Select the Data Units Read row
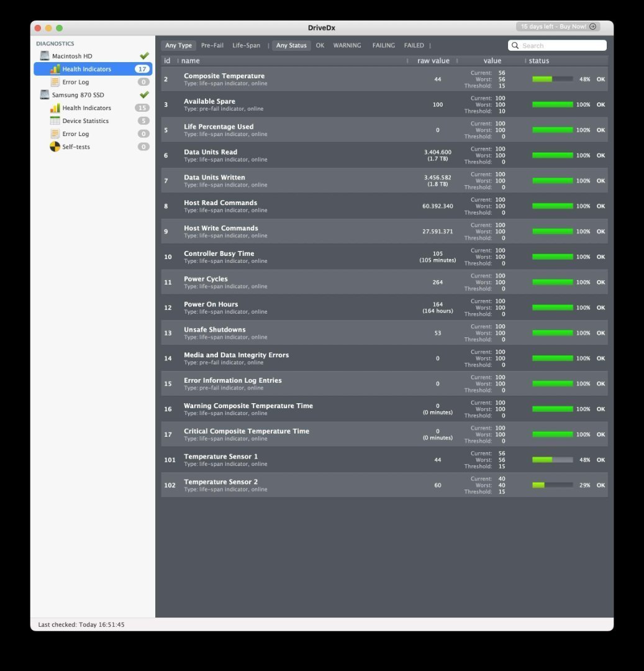The image size is (644, 671). (x=384, y=155)
